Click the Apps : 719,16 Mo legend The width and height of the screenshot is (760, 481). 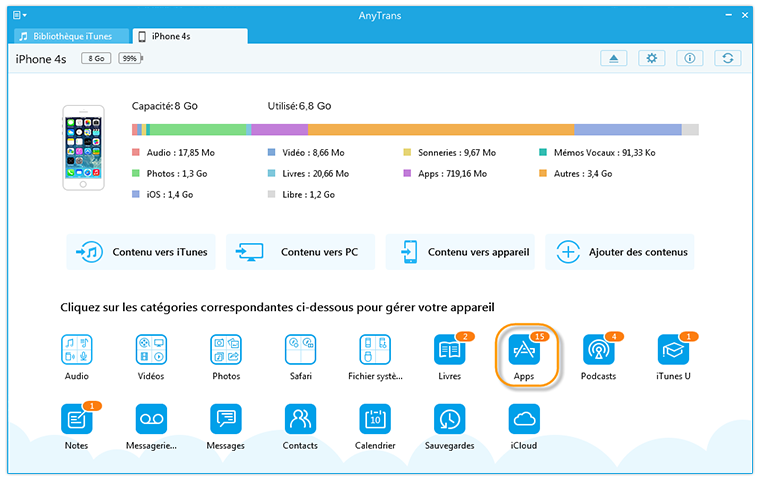(445, 174)
